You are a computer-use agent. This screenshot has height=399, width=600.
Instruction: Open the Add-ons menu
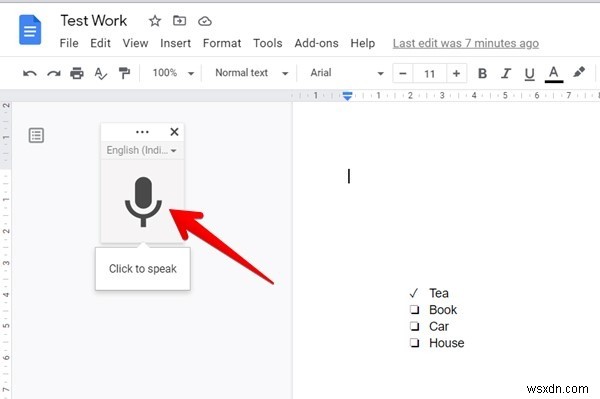click(316, 43)
